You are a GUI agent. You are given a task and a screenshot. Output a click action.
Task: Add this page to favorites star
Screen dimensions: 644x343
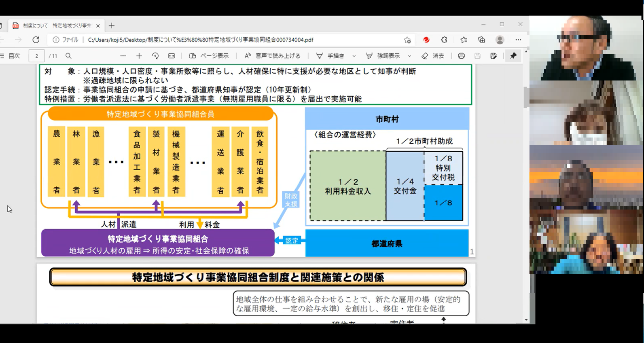pyautogui.click(x=407, y=40)
